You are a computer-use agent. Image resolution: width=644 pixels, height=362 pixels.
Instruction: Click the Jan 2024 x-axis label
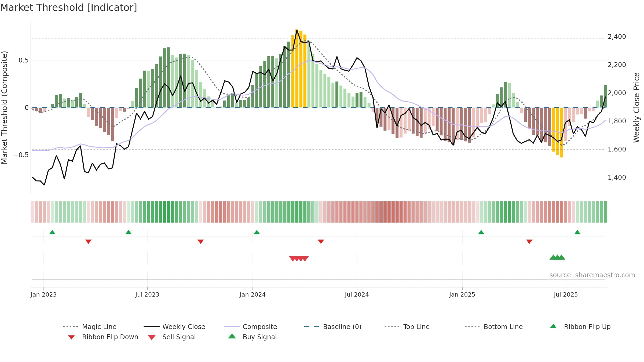tap(253, 294)
